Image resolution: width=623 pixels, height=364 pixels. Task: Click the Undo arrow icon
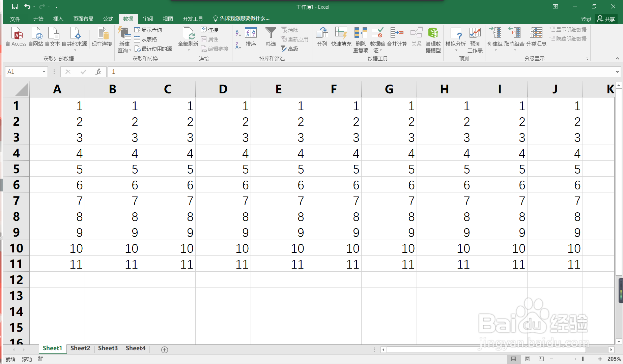(27, 6)
